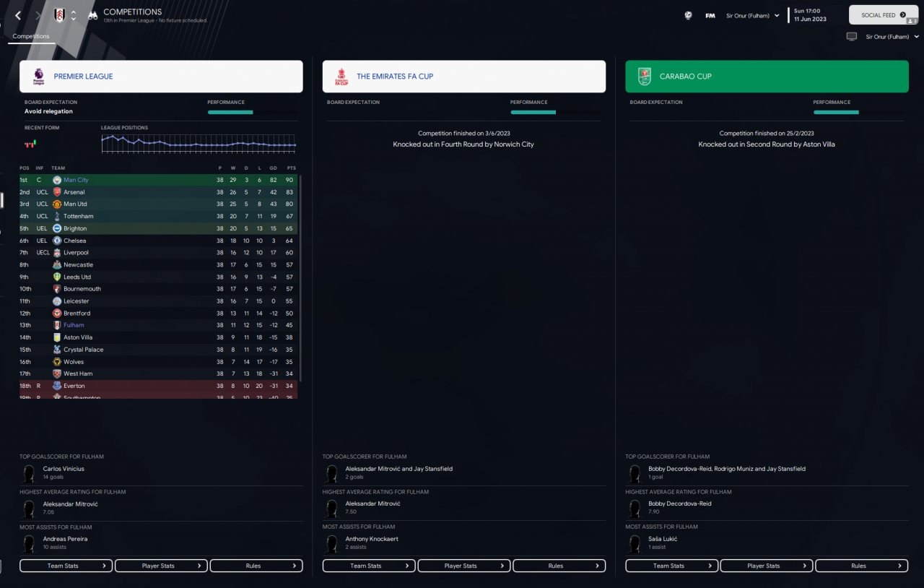Click the Carabao Cup logo

644,77
